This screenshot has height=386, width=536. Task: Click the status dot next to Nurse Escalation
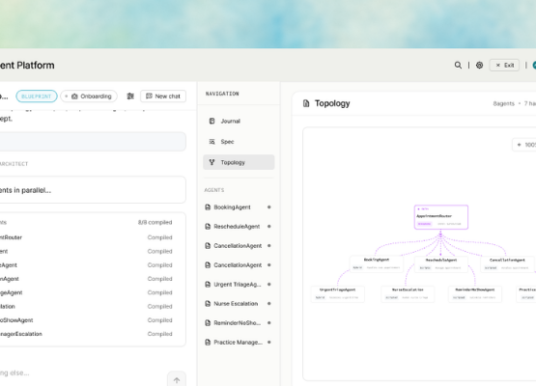(269, 304)
